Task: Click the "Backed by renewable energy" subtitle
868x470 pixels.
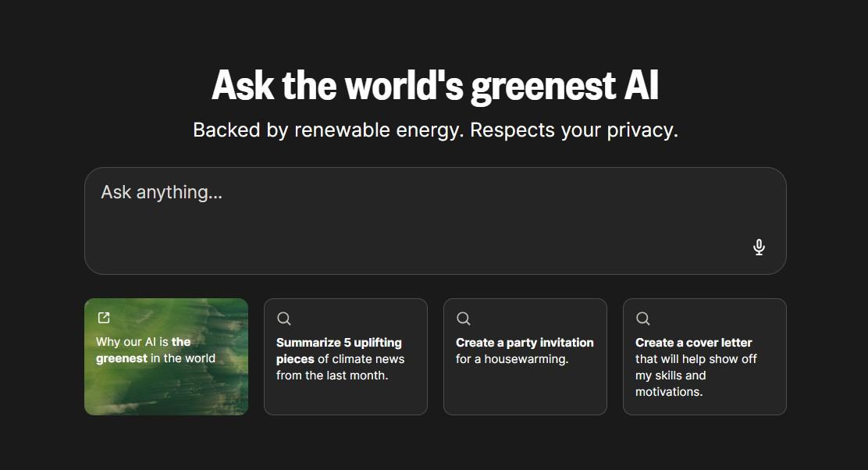Action: click(328, 130)
